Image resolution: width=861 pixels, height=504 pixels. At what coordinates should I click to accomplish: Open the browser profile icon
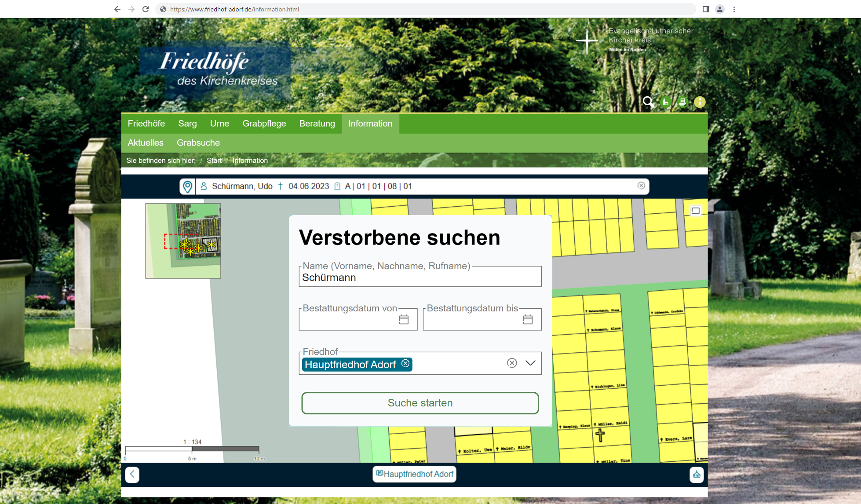coord(720,9)
